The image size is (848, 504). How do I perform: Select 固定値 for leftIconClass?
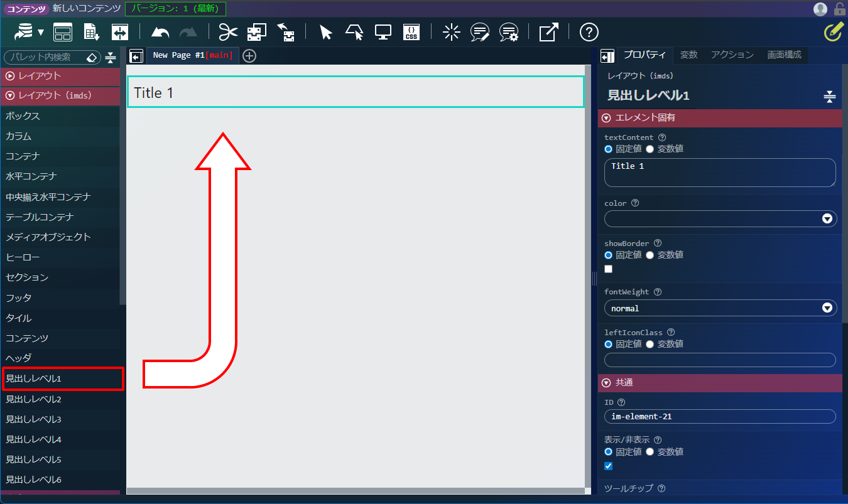pos(608,344)
